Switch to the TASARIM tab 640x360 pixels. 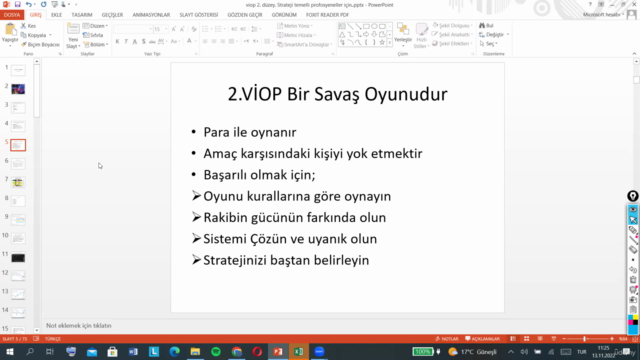pyautogui.click(x=82, y=15)
